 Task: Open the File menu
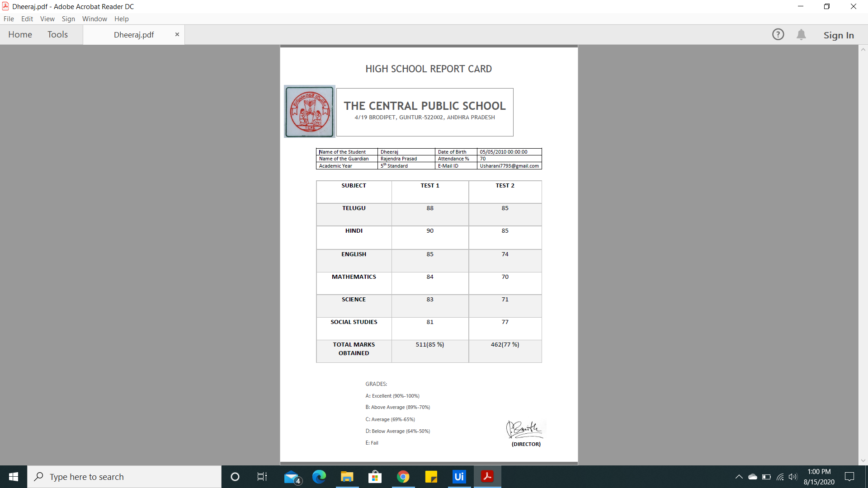[9, 19]
